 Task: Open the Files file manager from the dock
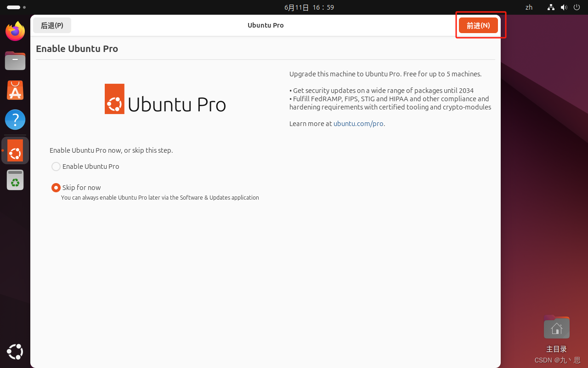tap(15, 61)
